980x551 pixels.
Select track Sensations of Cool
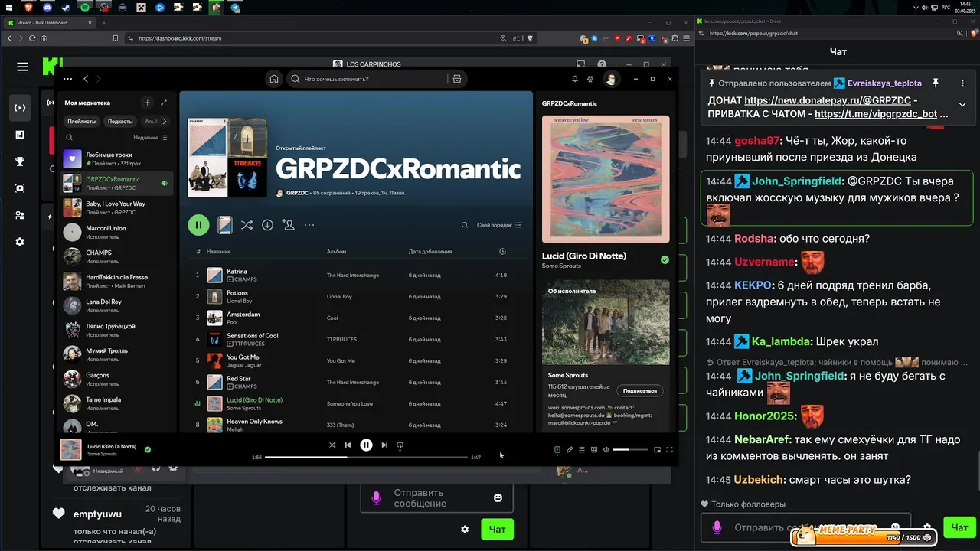click(x=253, y=336)
